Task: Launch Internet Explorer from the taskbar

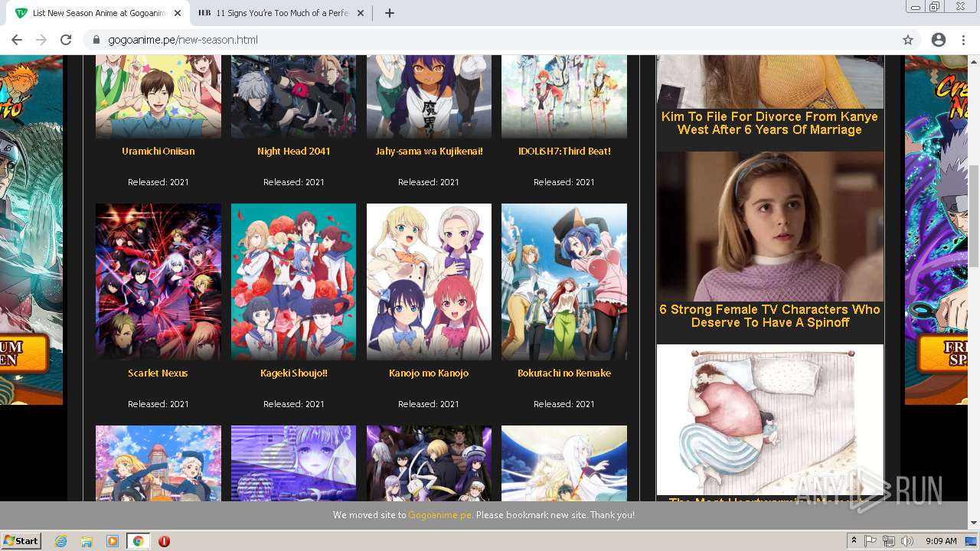Action: pyautogui.click(x=61, y=541)
